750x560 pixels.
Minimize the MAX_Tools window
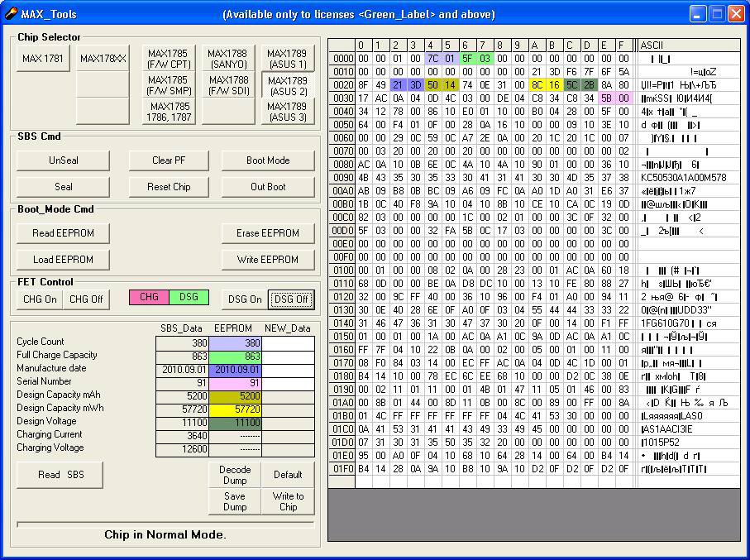point(698,14)
